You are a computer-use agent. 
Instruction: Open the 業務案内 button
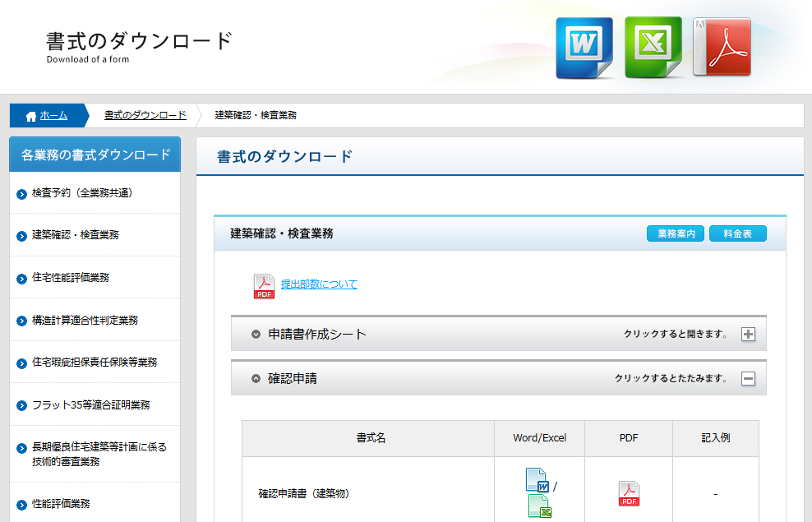pyautogui.click(x=676, y=234)
